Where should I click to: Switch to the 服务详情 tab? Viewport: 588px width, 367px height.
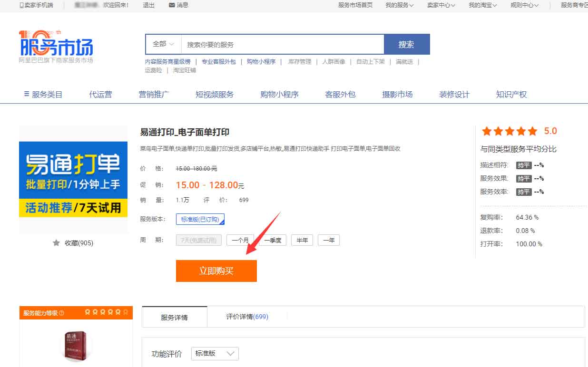[x=175, y=317]
